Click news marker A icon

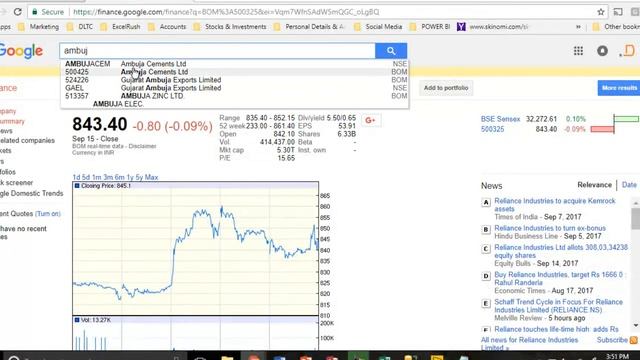coord(486,202)
